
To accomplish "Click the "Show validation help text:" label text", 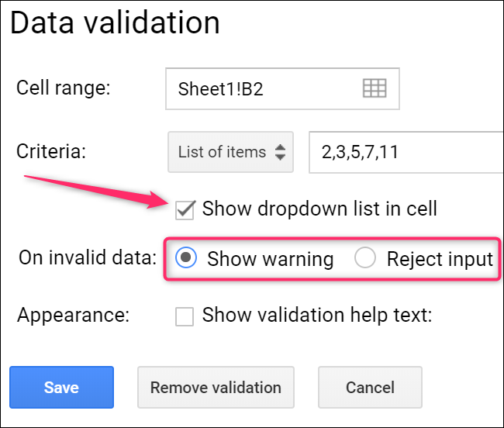I will [x=316, y=316].
